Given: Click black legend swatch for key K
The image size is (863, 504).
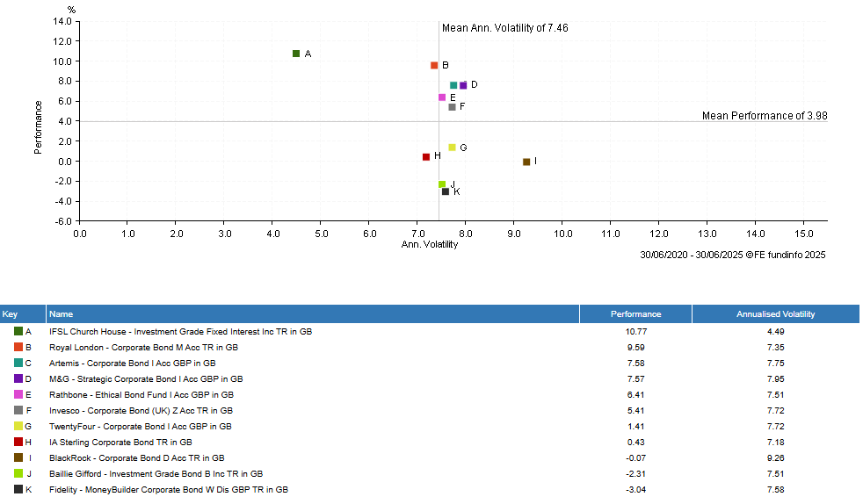Looking at the screenshot, I should 18,490.
